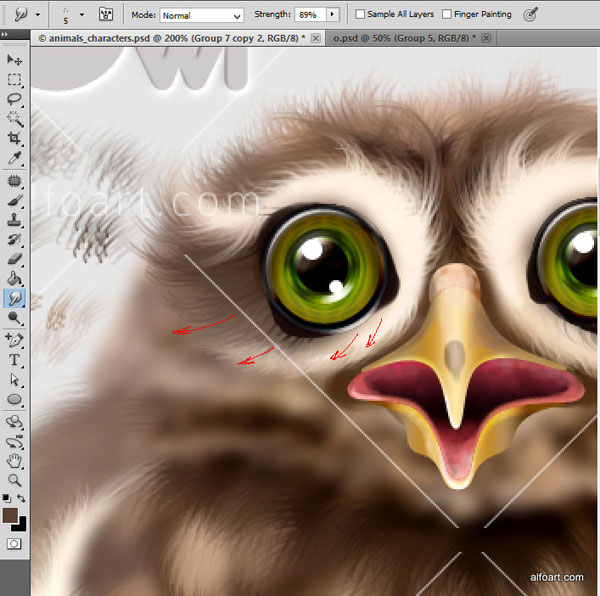600x596 pixels.
Task: Select the Hand tool
Action: 15,461
